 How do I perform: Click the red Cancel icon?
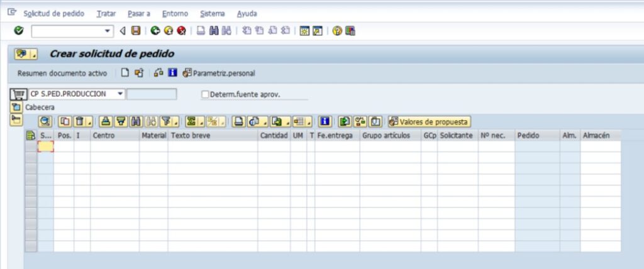click(x=182, y=31)
